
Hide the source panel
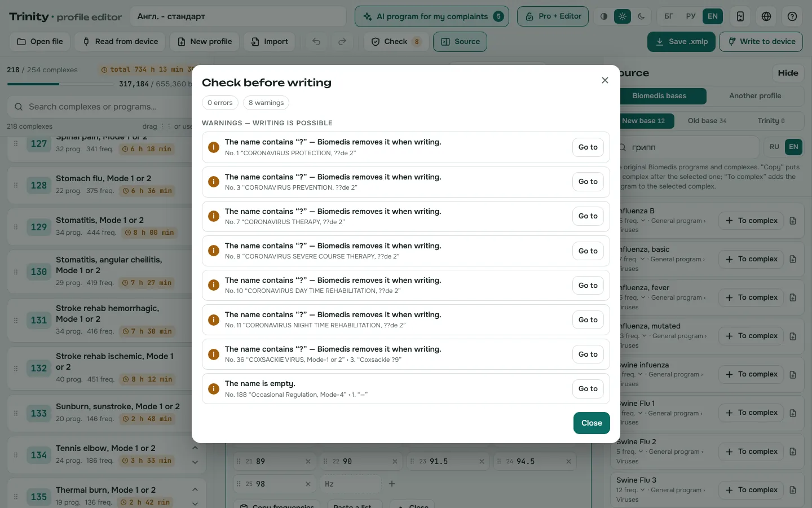(788, 73)
